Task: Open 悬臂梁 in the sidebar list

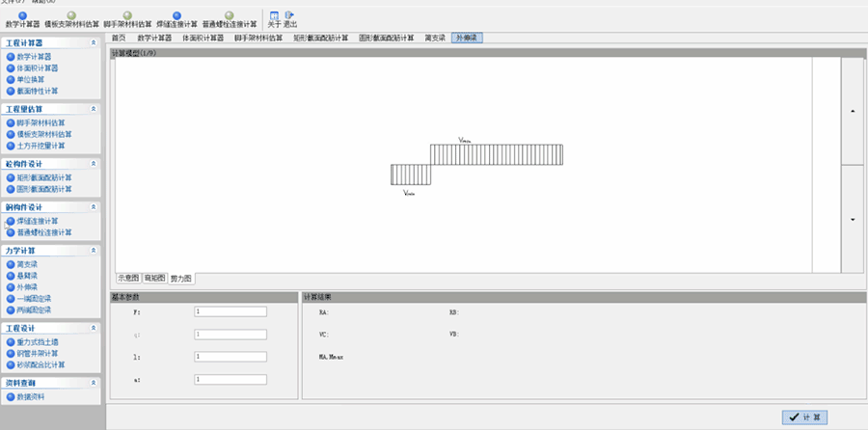Action: 28,276
